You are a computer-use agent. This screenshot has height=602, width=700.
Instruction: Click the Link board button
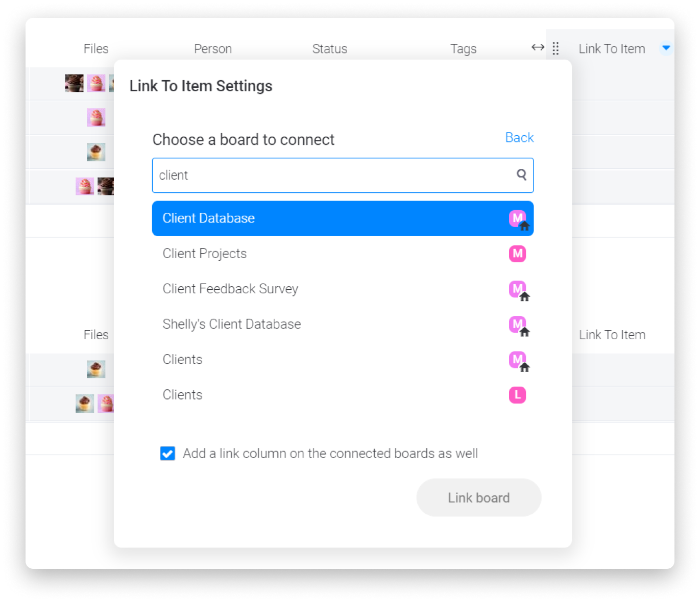478,497
